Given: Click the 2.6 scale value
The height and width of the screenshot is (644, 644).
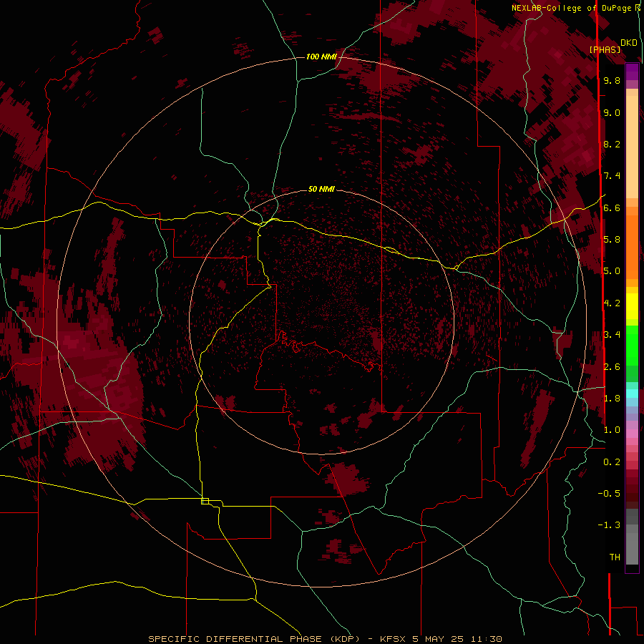Looking at the screenshot, I should tap(612, 367).
